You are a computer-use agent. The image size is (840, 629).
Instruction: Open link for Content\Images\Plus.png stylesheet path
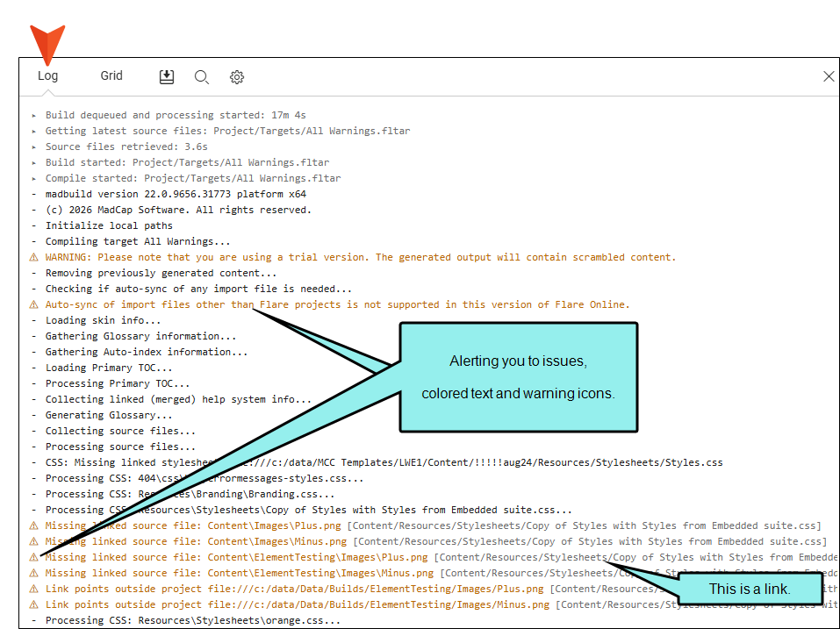[584, 525]
